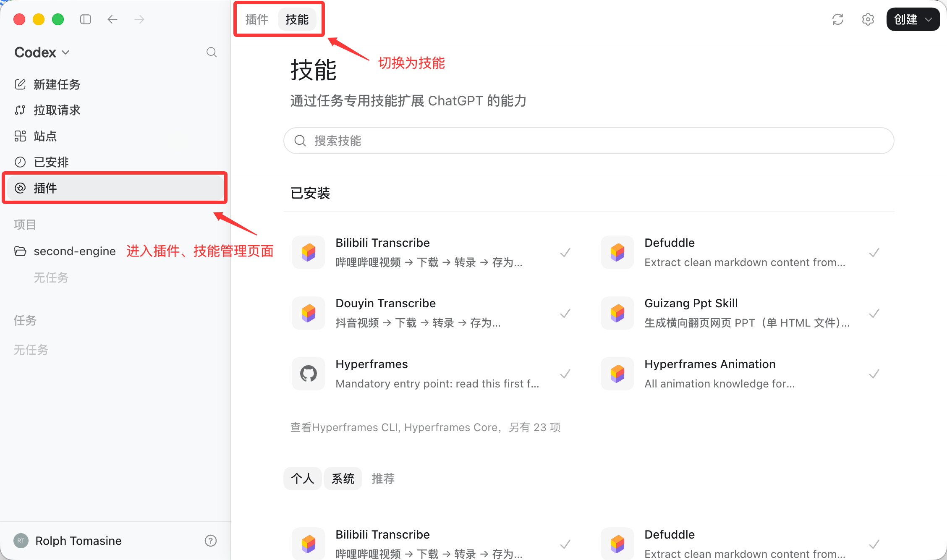The height and width of the screenshot is (560, 947).
Task: Click the search field magnifier icon
Action: tap(300, 141)
